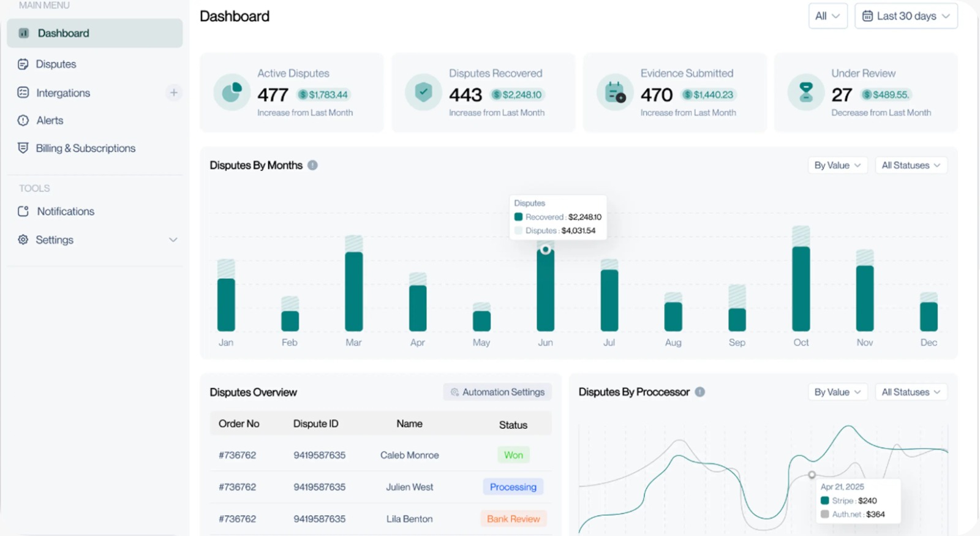Viewport: 980px width, 536px height.
Task: Click the October bar in the chart
Action: click(x=801, y=288)
